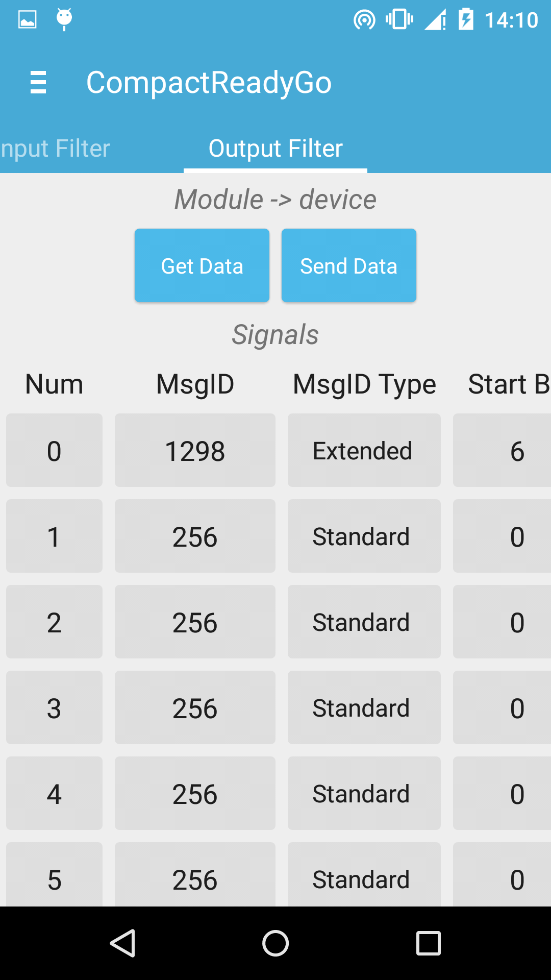This screenshot has width=551, height=980.
Task: Tap the home circle navigation icon
Action: tap(275, 943)
